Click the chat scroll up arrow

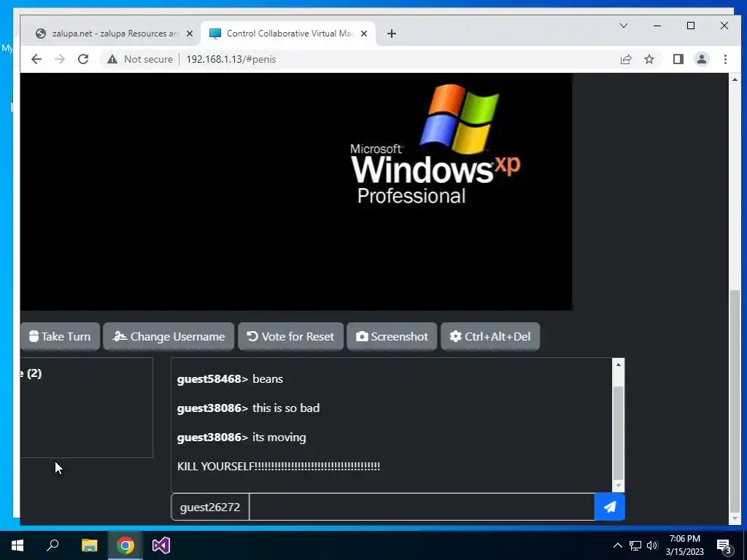point(618,365)
